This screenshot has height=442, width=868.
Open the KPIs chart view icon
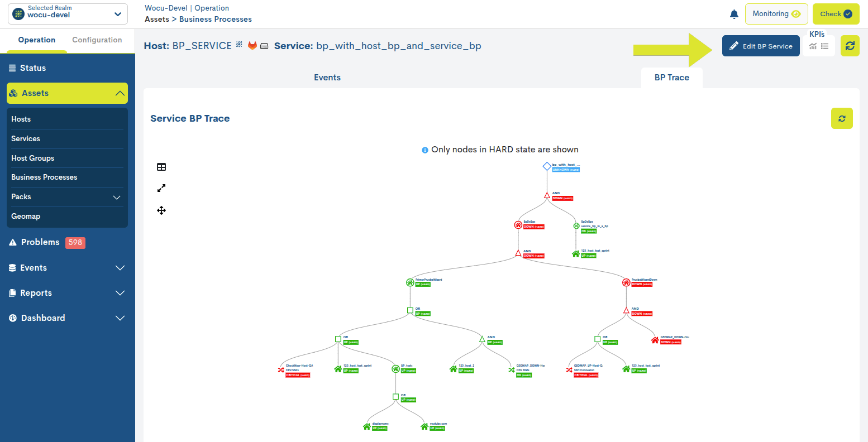click(813, 46)
